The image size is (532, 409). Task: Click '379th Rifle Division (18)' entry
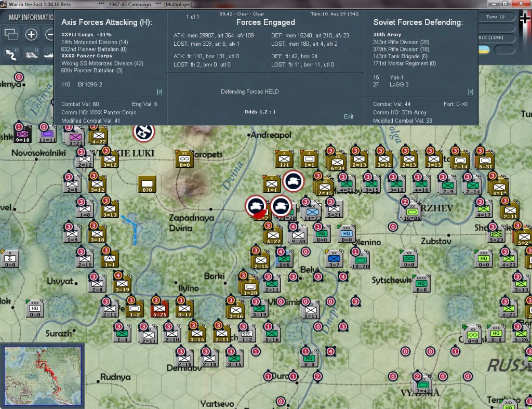tap(401, 49)
